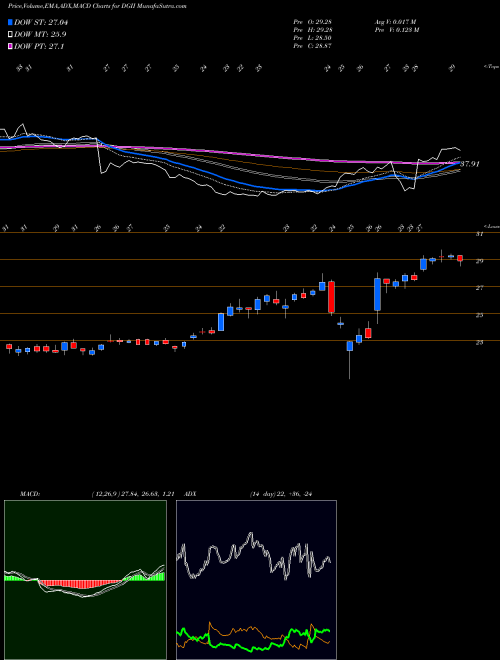The height and width of the screenshot is (660, 500).
Task: Click the 'Pre L: 28.50' value
Action: pos(312,38)
